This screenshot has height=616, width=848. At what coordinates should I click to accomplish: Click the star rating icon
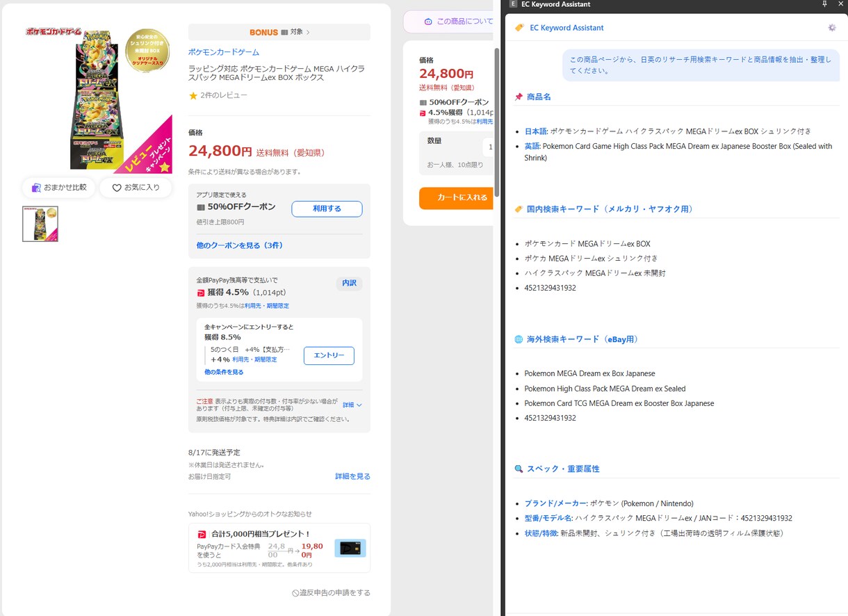pos(193,95)
